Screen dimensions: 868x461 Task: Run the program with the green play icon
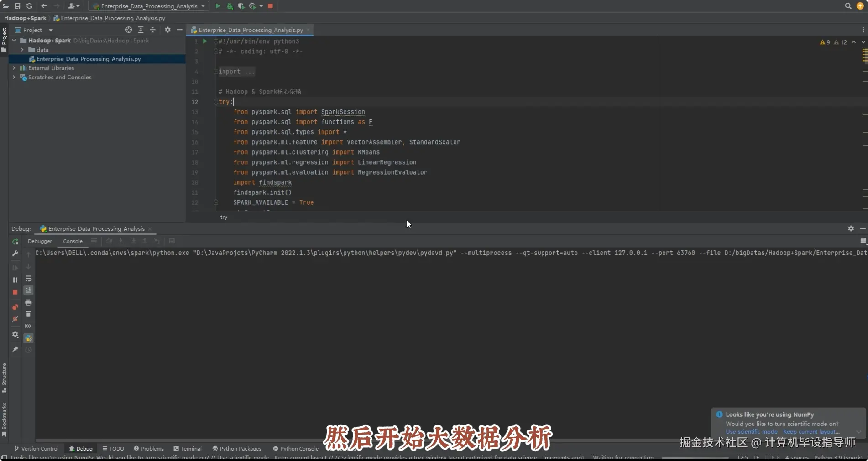coord(218,6)
